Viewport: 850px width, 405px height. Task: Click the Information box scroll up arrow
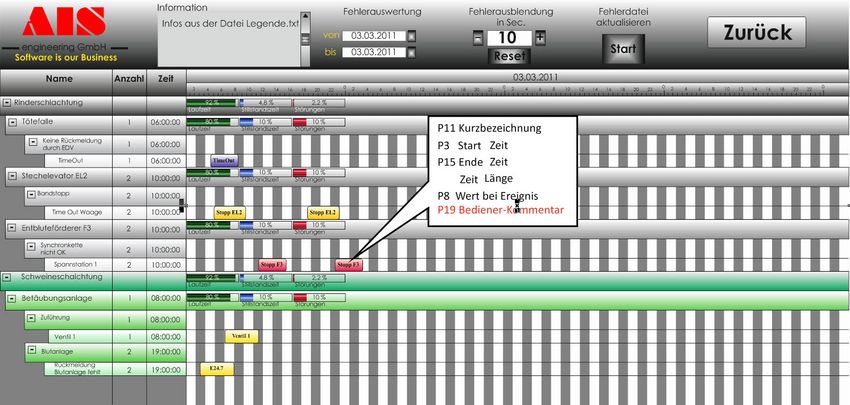click(x=305, y=17)
